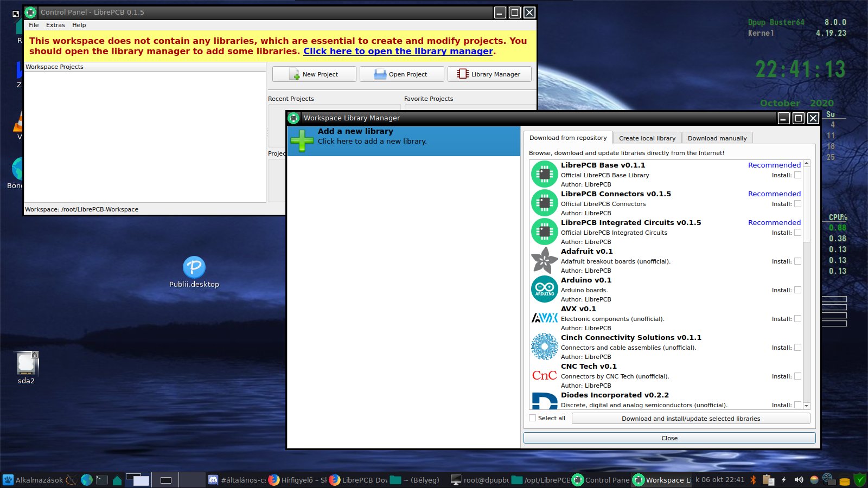Check Install for LibrePCB Connectors
Image resolution: width=868 pixels, height=488 pixels.
(797, 204)
